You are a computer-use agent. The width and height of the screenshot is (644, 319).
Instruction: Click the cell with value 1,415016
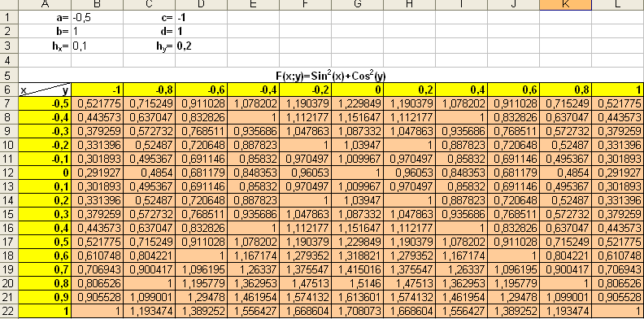(x=357, y=270)
